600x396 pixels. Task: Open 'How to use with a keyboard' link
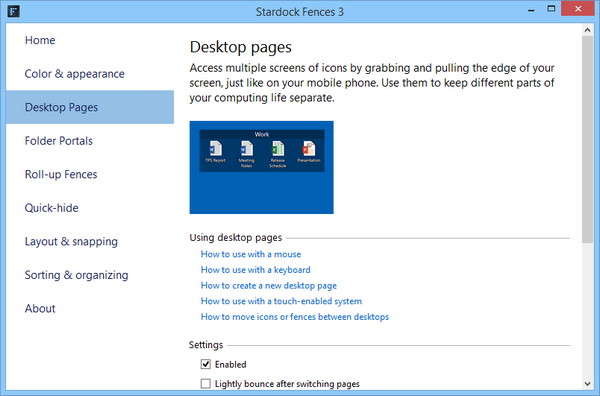coord(255,270)
